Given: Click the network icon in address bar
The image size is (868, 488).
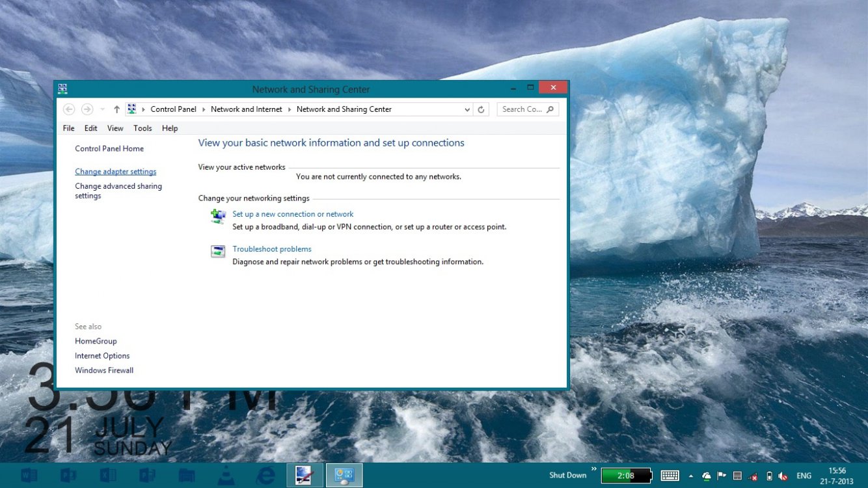Looking at the screenshot, I should [131, 109].
